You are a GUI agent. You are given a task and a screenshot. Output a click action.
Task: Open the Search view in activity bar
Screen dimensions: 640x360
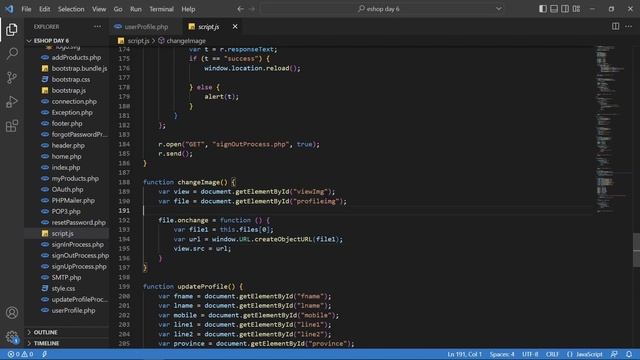click(x=12, y=53)
